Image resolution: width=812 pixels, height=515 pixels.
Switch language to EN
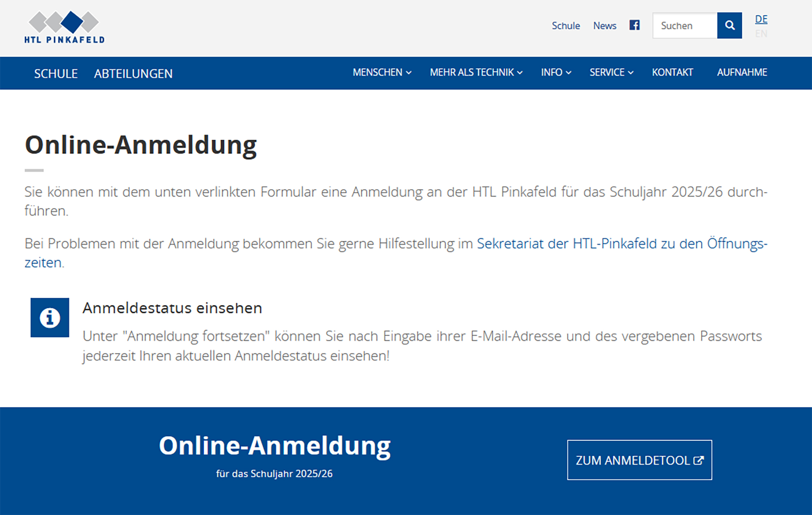(x=761, y=34)
